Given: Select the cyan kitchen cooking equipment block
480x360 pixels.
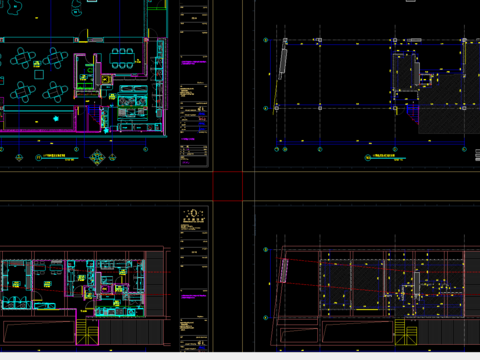Looking at the screenshot, I should coord(133,103).
